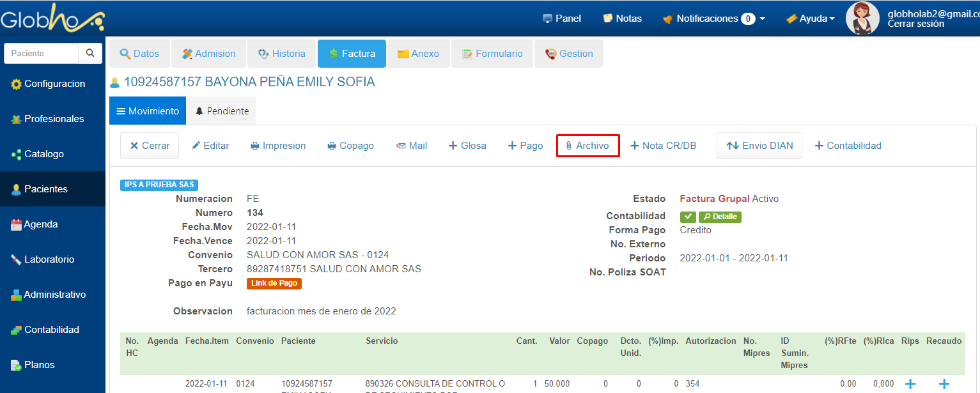980x393 pixels.
Task: Click the Envio DIAN button
Action: (x=759, y=146)
